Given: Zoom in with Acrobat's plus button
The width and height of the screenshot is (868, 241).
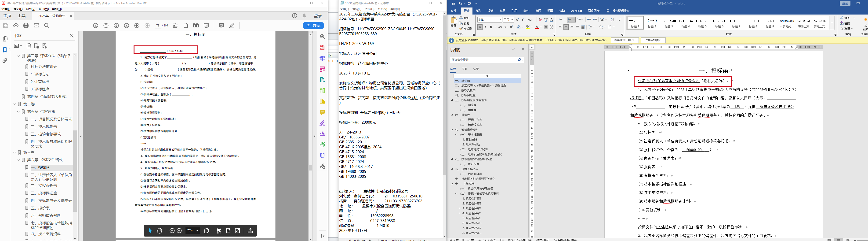Looking at the screenshot, I should click(x=179, y=230).
